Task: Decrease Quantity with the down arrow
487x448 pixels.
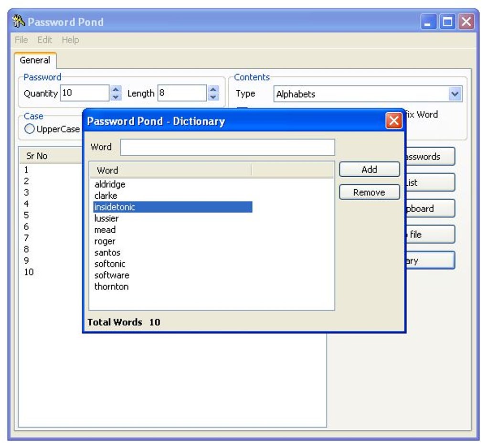Action: pyautogui.click(x=116, y=97)
